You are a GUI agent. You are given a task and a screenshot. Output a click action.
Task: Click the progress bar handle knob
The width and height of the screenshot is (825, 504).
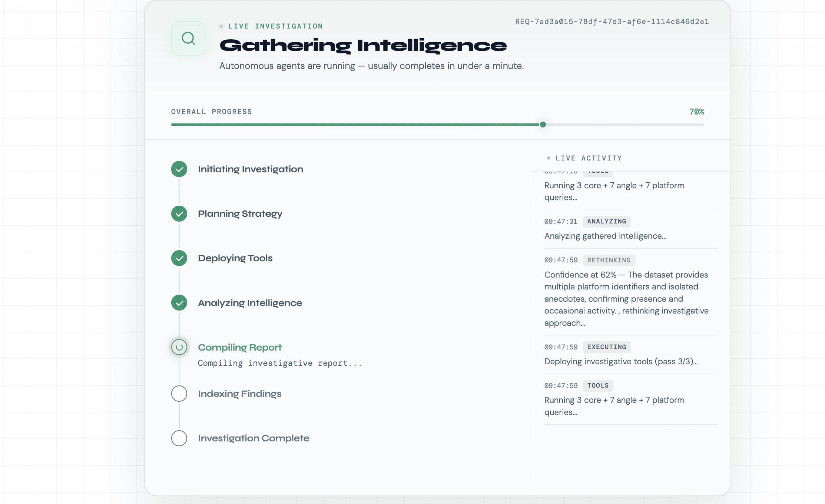tap(543, 125)
